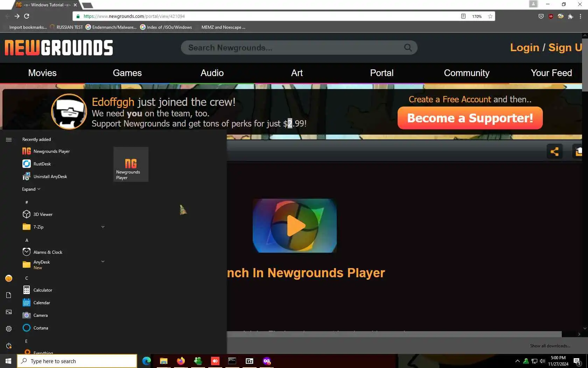Viewport: 588px width, 368px height.
Task: Show hidden system tray icons
Action: (517, 361)
